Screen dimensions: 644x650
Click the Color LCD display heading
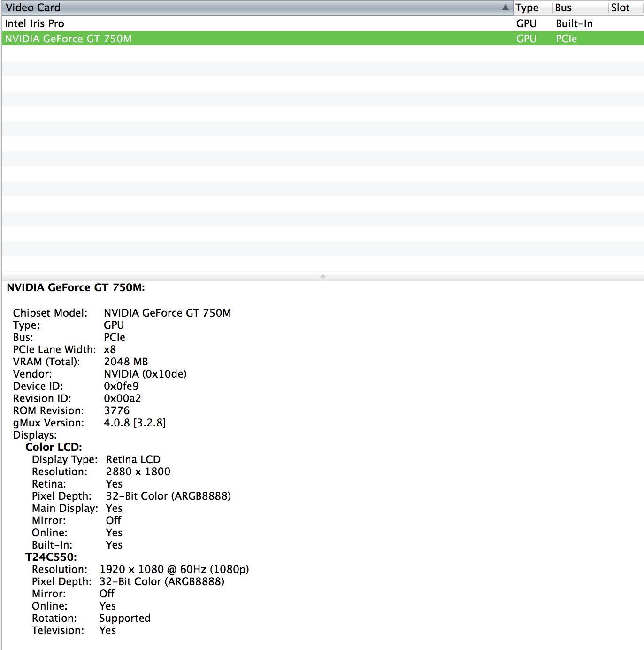tap(54, 447)
